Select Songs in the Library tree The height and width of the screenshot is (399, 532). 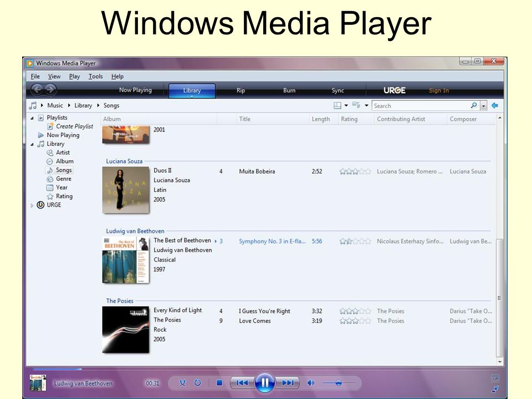(64, 170)
